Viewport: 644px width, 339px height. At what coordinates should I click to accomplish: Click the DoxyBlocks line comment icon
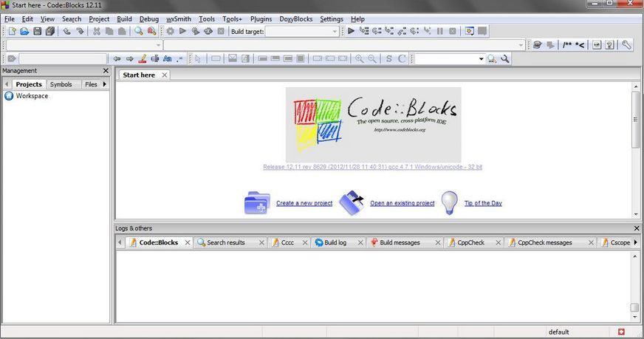click(x=580, y=45)
